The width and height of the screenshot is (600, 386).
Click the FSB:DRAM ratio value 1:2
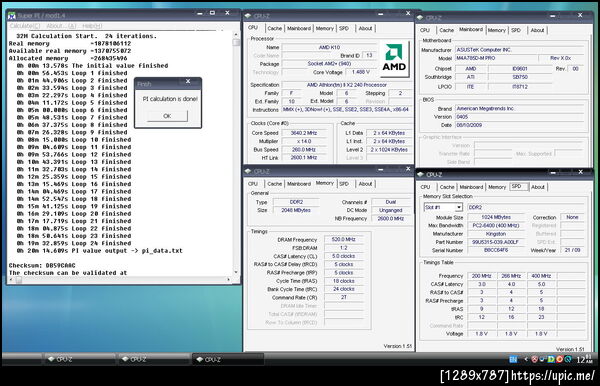344,248
